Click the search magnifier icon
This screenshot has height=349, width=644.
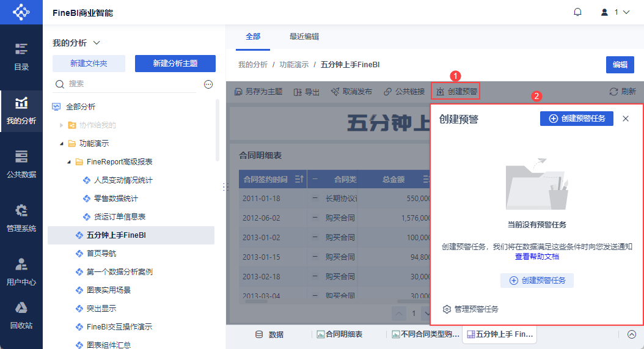[59, 84]
